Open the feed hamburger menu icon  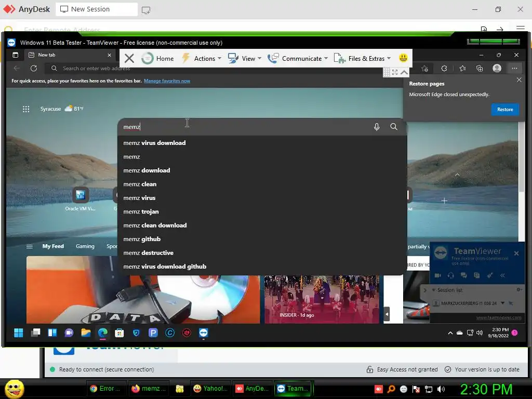coord(30,246)
